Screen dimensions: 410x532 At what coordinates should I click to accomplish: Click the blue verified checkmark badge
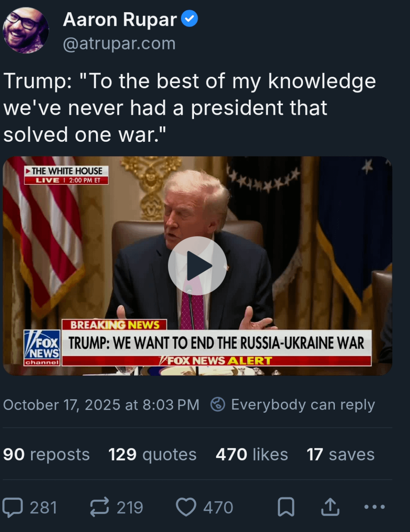point(189,19)
